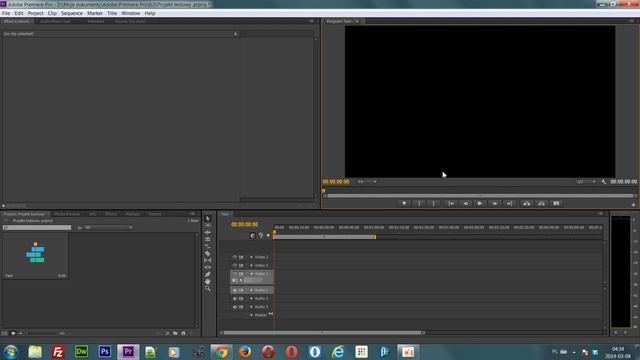
Task: Click New Item icon in project panel
Action: point(183,333)
